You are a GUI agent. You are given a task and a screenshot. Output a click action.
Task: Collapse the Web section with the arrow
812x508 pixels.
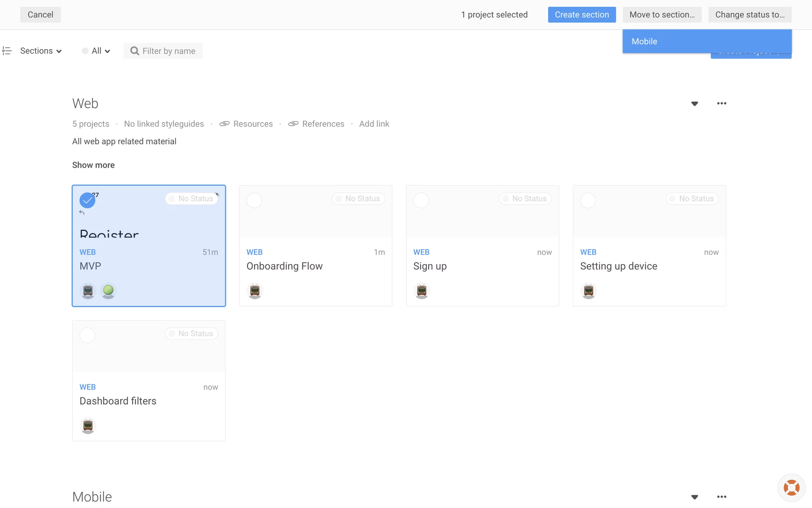pyautogui.click(x=694, y=104)
